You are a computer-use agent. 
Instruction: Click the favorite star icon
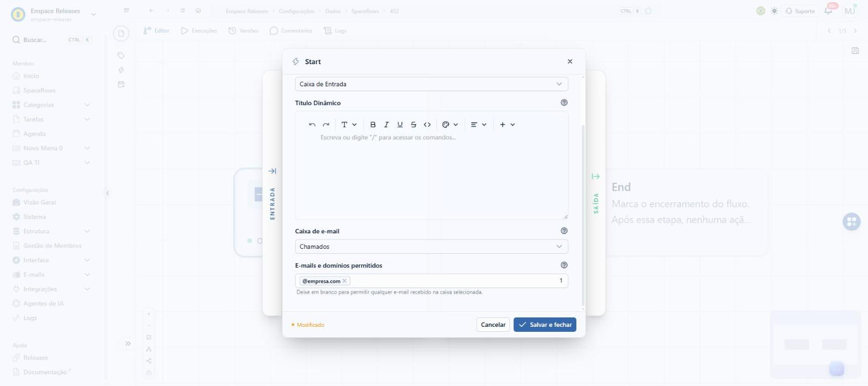648,11
